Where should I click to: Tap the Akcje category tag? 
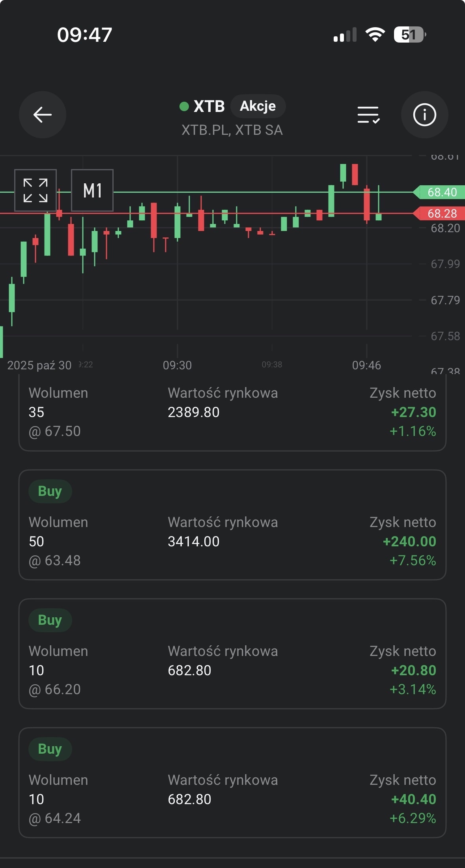tap(258, 106)
